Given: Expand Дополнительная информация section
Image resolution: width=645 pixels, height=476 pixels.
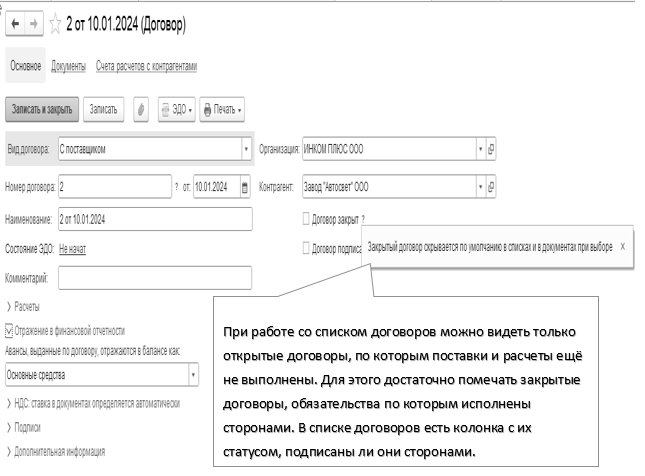Looking at the screenshot, I should point(56,452).
